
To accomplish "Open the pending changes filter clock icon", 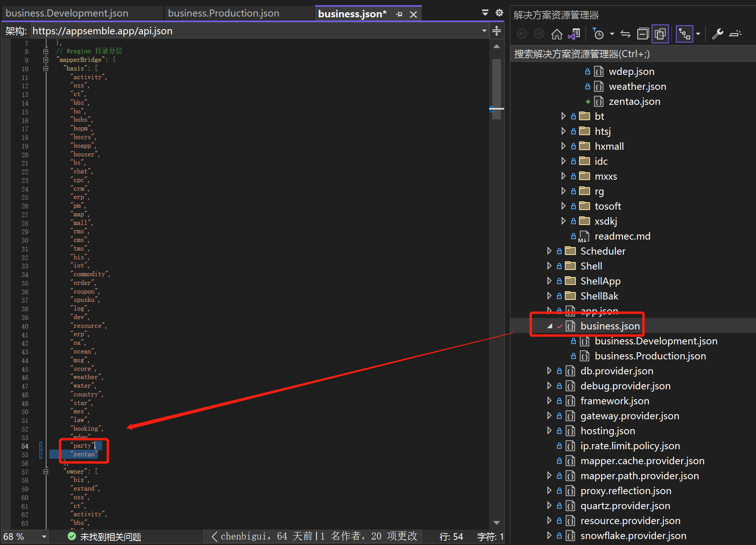I will (x=598, y=34).
